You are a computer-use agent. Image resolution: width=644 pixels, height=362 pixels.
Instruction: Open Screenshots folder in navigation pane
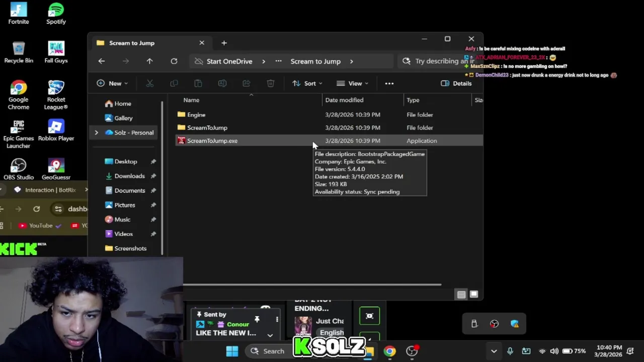130,248
